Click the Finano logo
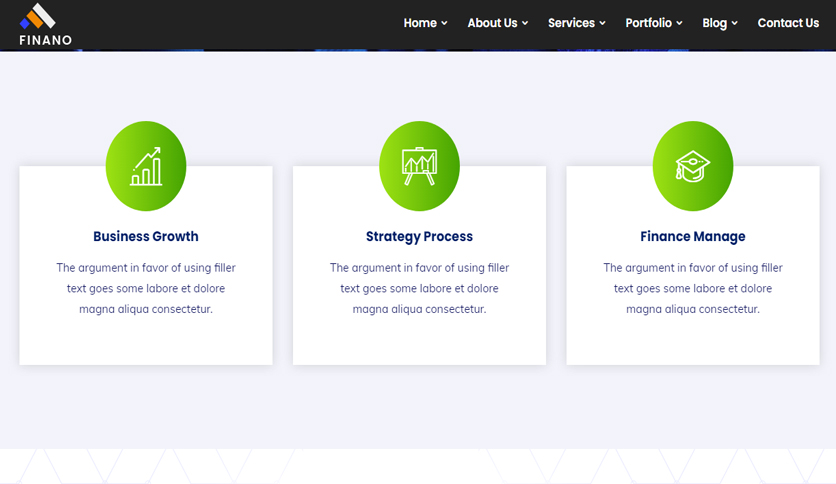The image size is (836, 484). 45,25
